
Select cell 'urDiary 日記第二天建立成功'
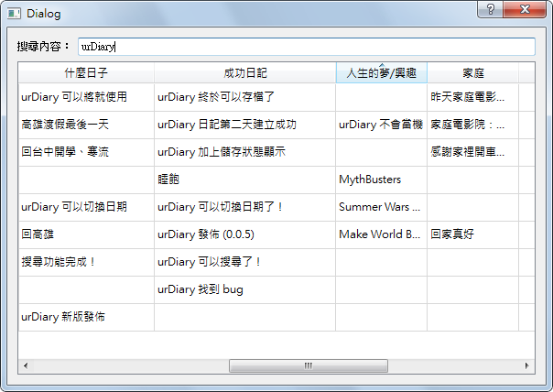pos(245,125)
